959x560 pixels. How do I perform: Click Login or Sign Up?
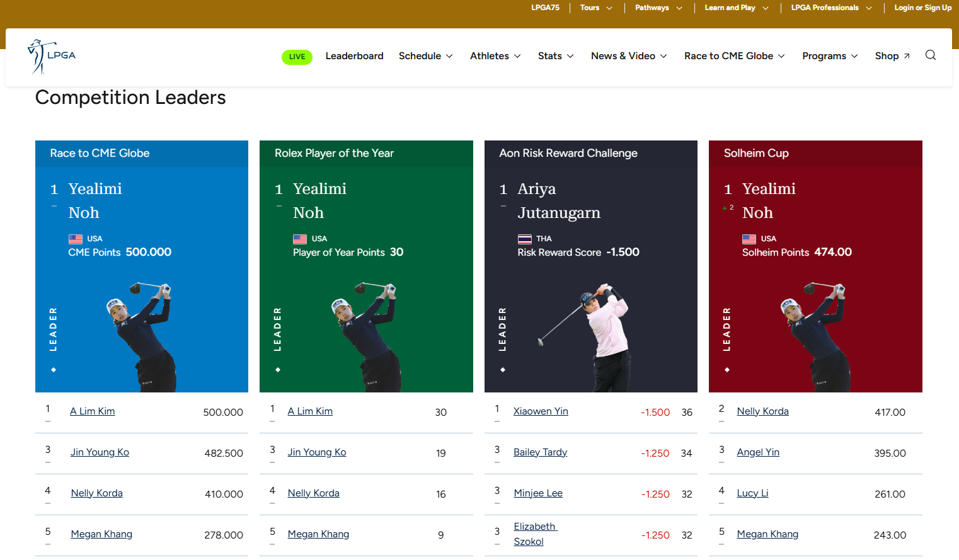point(923,8)
